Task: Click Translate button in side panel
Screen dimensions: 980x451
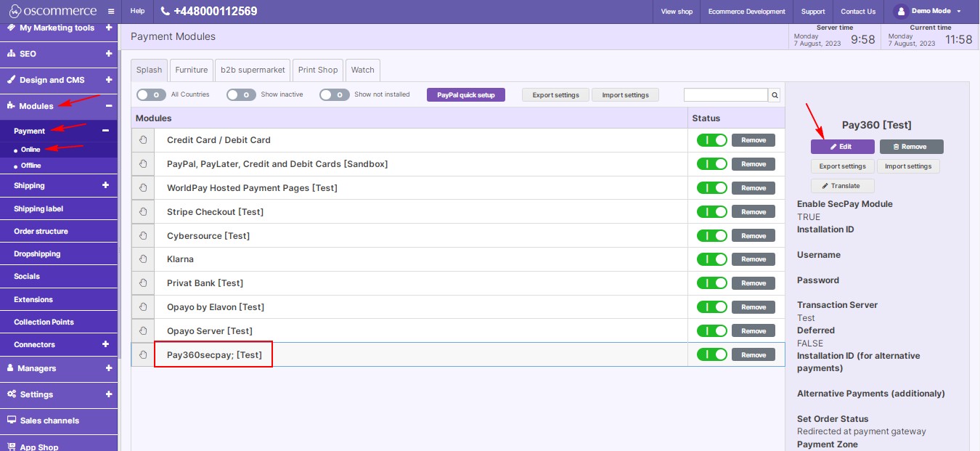Action: pyautogui.click(x=843, y=186)
